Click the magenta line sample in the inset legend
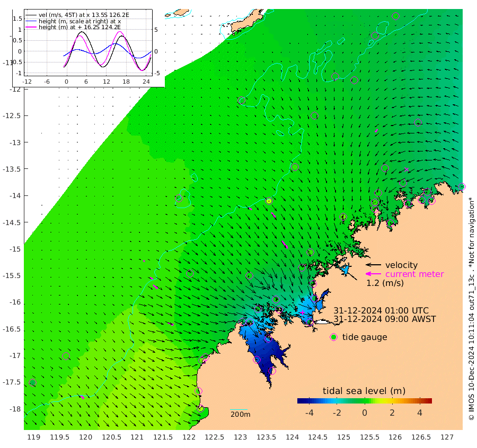The height and width of the screenshot is (448, 477). click(31, 27)
